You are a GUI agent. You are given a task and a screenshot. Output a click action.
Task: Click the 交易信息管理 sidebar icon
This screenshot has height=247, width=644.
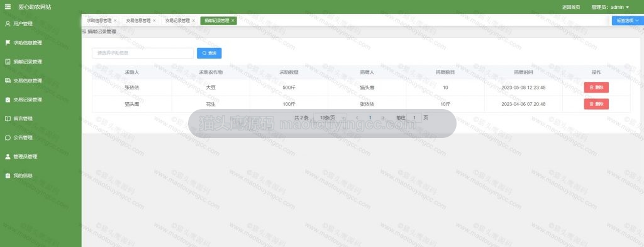pos(8,81)
